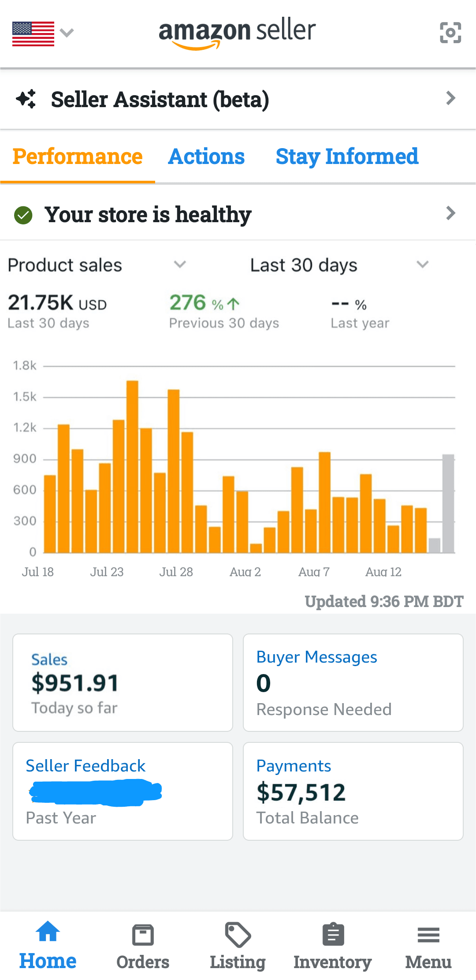The width and height of the screenshot is (476, 980).
Task: Open the Buyer Messages card
Action: [x=353, y=682]
